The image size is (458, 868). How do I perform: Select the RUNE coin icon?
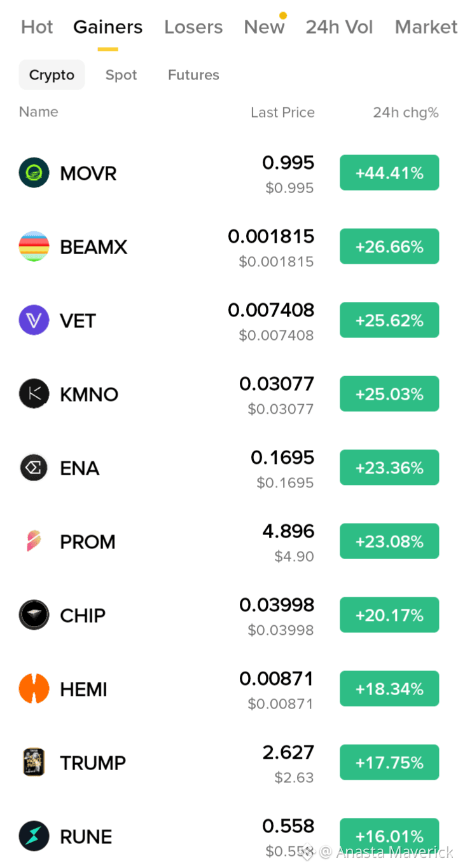coord(34,836)
